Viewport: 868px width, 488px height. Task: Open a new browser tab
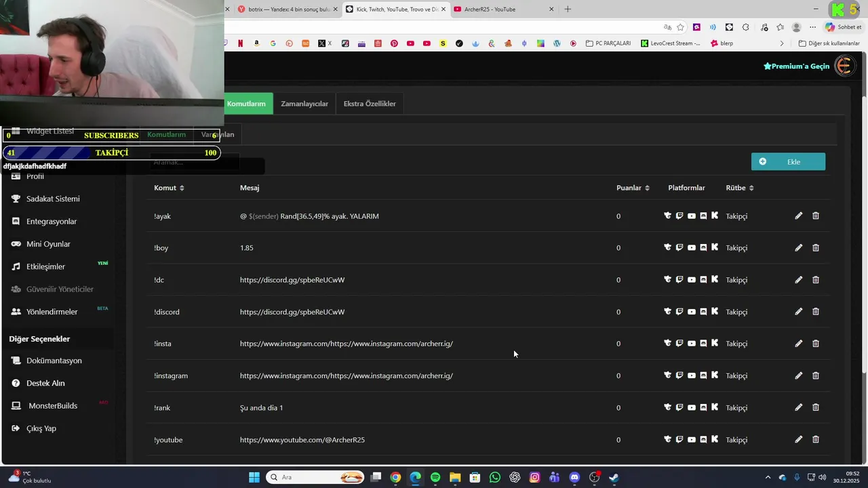tap(568, 9)
